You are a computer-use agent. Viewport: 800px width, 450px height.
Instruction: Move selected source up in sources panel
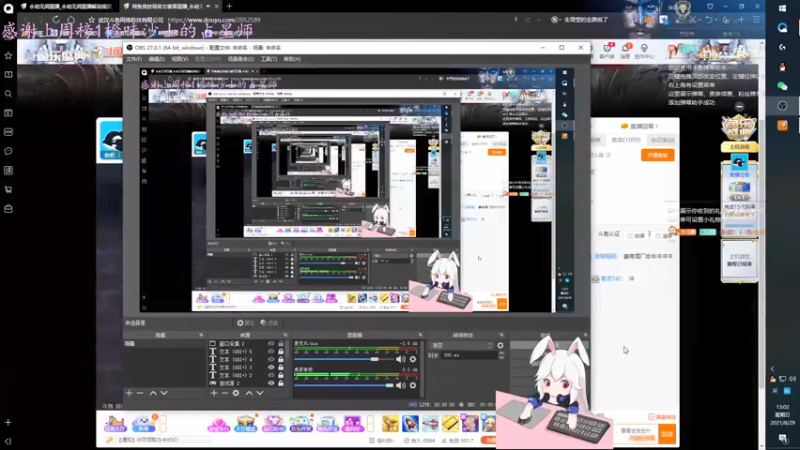[x=249, y=393]
